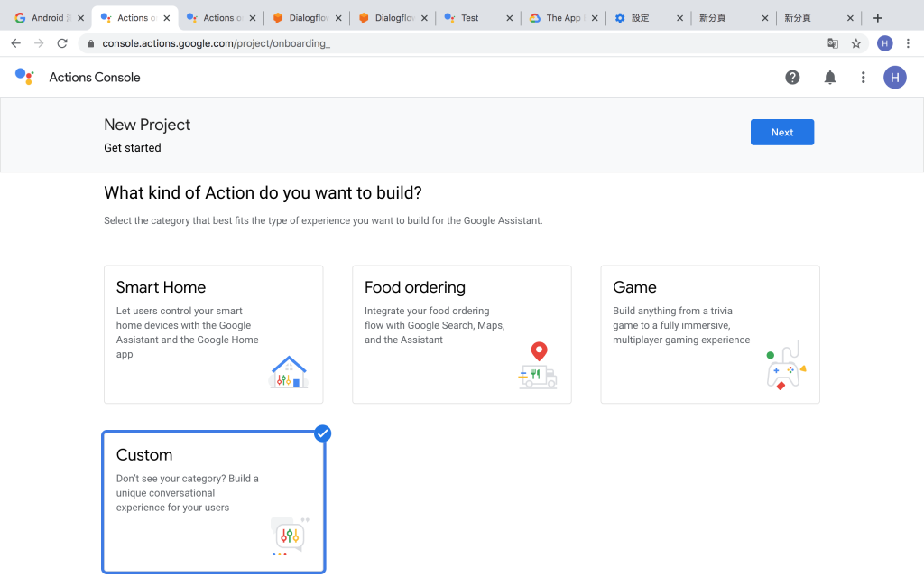Click Game description text

pyautogui.click(x=681, y=325)
